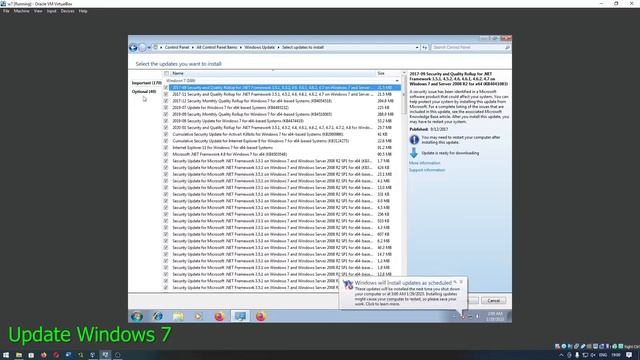Expand breadcrumb arrow after Windows Update
The width and height of the screenshot is (640, 360).
(x=278, y=47)
